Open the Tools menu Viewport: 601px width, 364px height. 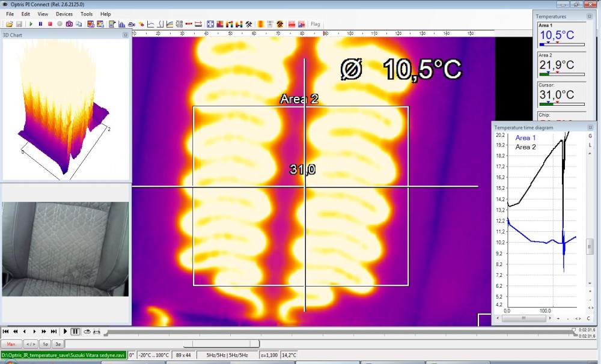[x=87, y=14]
